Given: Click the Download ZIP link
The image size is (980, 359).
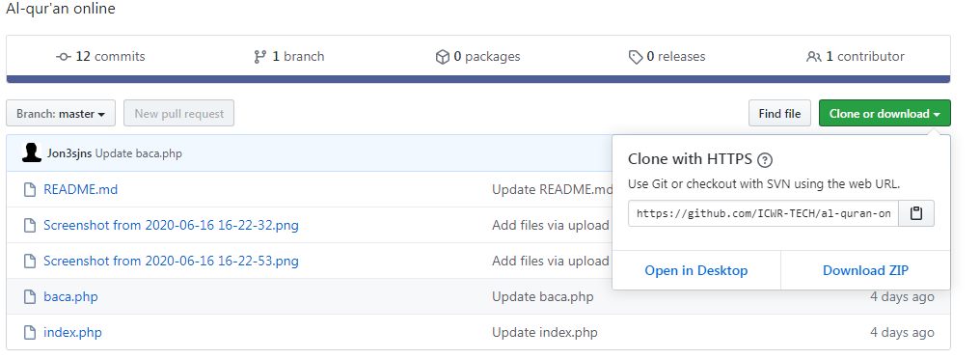Looking at the screenshot, I should click(x=865, y=270).
